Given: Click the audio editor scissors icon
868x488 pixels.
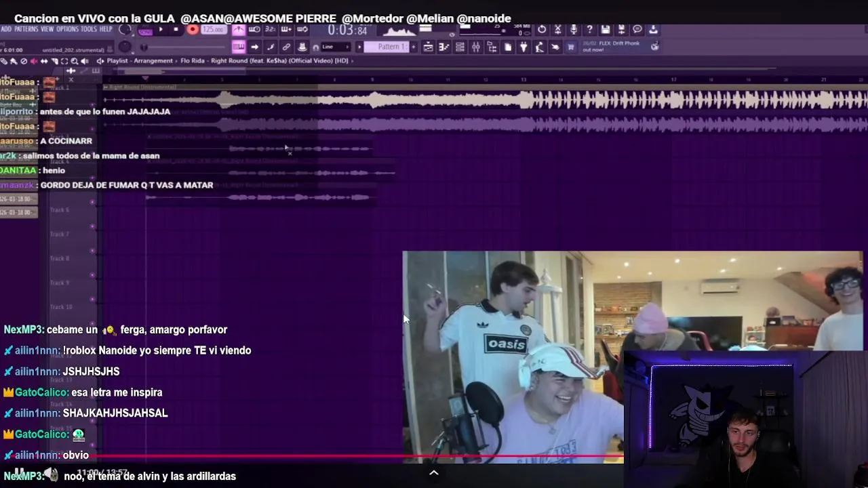Looking at the screenshot, I should 557,29.
